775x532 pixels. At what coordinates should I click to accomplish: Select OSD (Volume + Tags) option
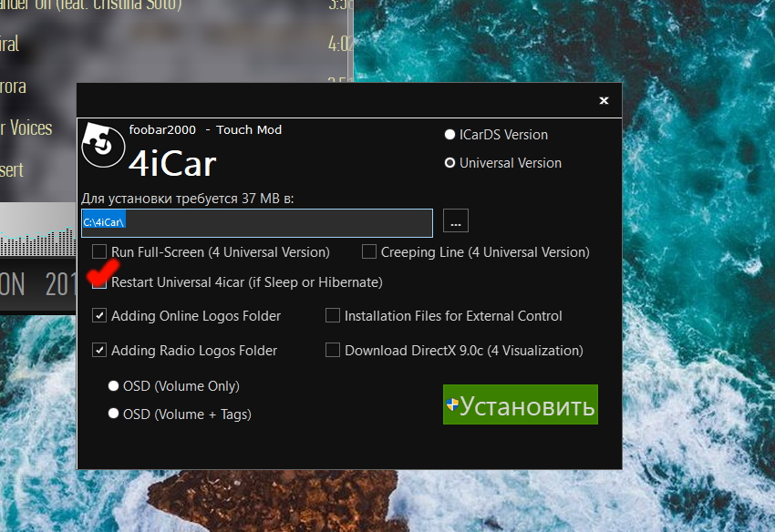pos(114,414)
